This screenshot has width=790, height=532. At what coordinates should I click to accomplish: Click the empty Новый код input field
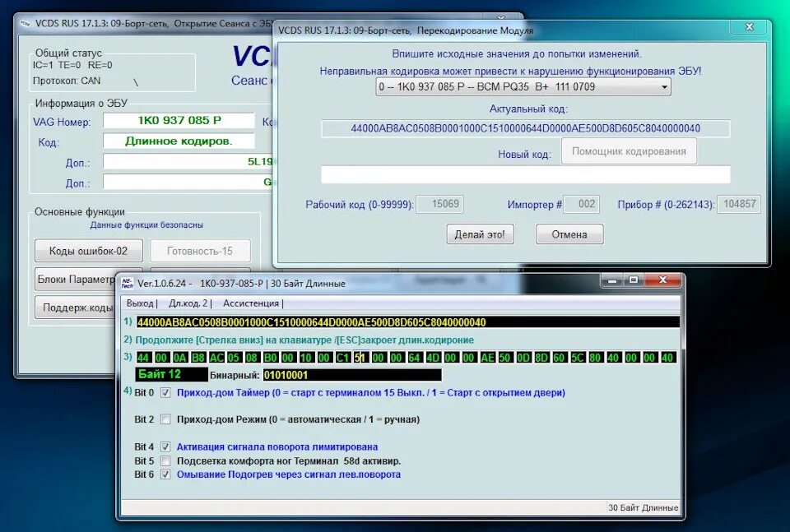[526, 174]
